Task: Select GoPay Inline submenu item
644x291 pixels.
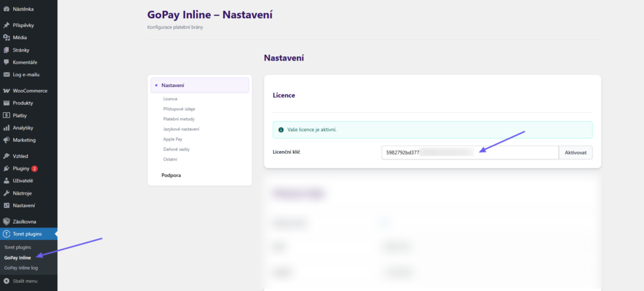Action: click(x=18, y=258)
